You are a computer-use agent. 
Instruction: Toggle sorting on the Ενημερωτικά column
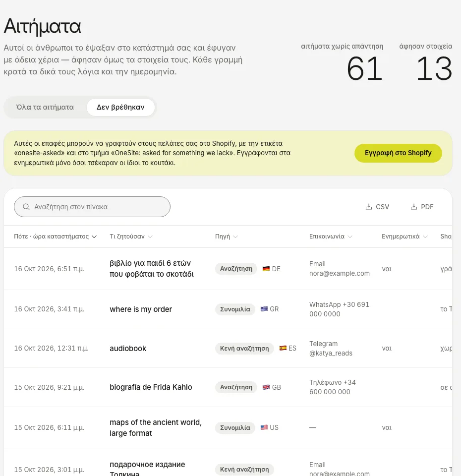(x=404, y=237)
